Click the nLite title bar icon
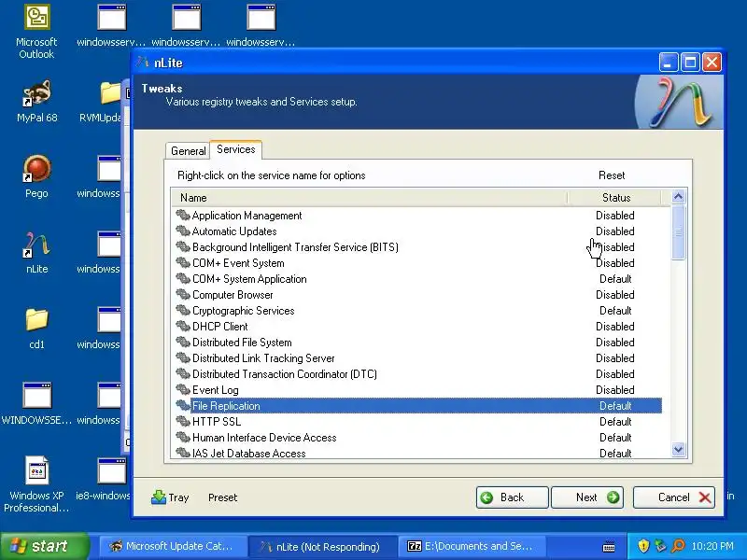747x560 pixels. pyautogui.click(x=143, y=63)
